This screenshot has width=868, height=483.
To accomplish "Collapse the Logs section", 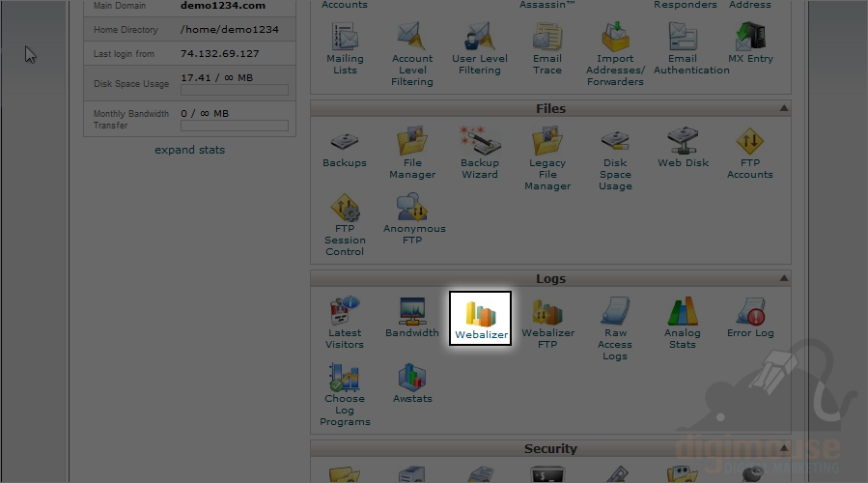I will coord(784,278).
